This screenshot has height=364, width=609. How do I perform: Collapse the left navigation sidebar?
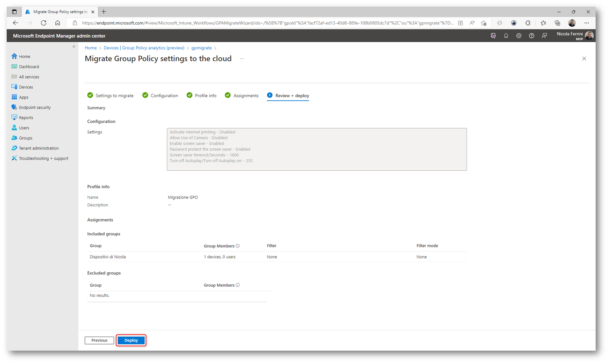(x=74, y=47)
